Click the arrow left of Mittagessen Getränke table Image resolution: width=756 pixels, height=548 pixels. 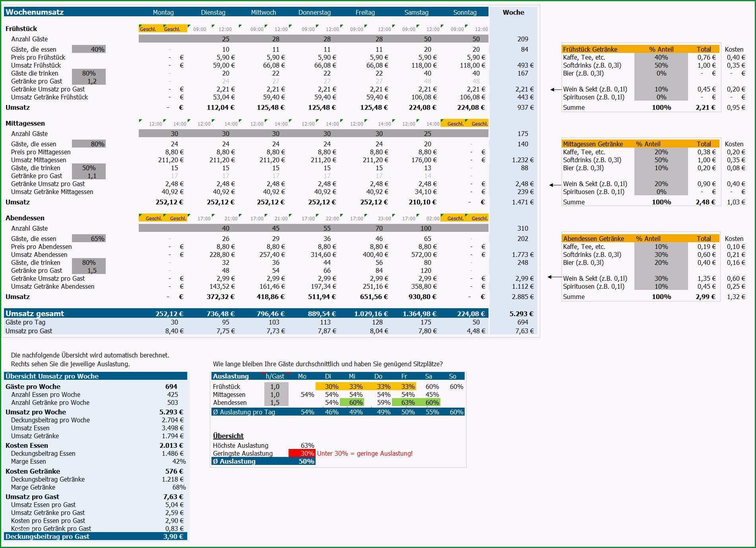[x=555, y=185]
